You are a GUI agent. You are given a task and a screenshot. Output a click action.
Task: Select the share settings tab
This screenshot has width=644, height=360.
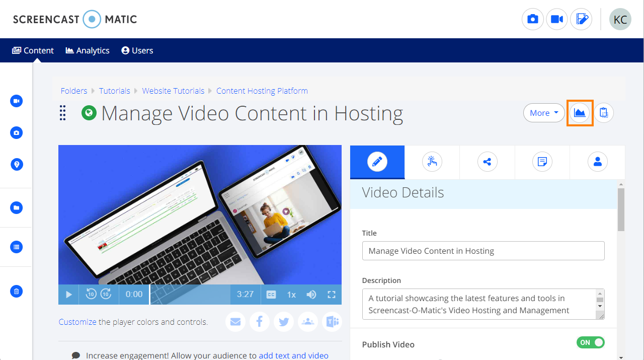(487, 162)
